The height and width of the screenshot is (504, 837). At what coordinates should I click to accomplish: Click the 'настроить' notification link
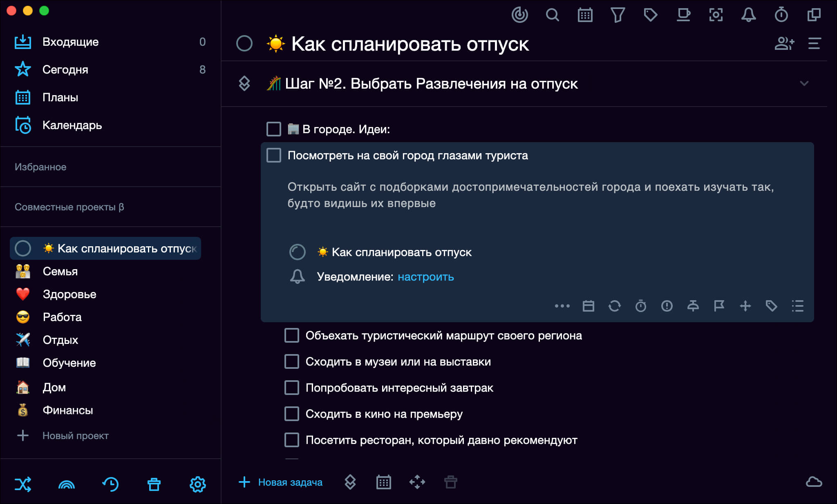click(425, 277)
